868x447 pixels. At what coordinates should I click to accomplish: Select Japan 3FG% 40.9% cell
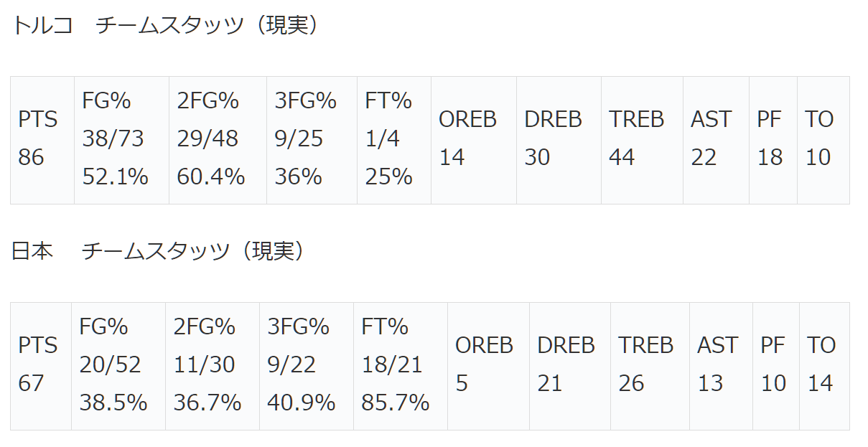coord(307,366)
